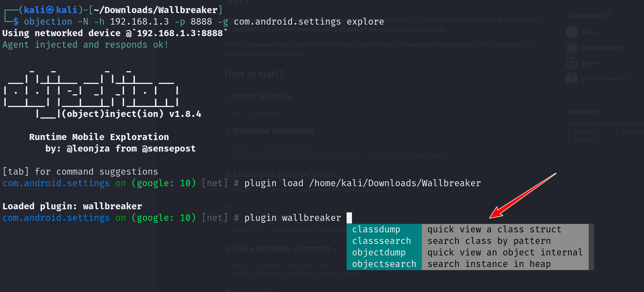Click the autocomplete popup scrollbar
644x292 pixels.
click(591, 247)
